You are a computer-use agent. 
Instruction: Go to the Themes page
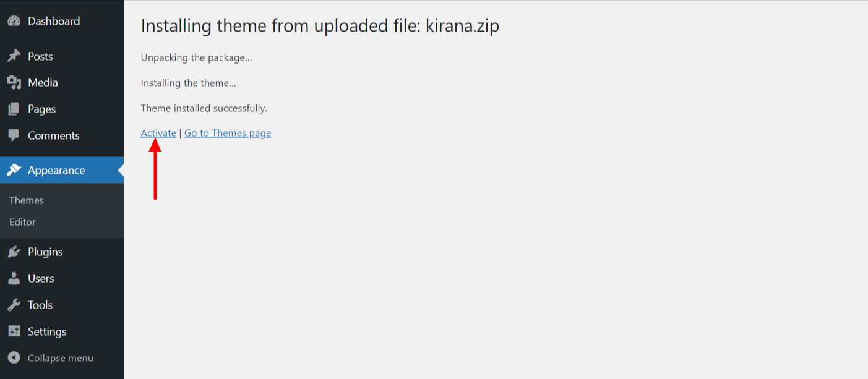tap(227, 132)
